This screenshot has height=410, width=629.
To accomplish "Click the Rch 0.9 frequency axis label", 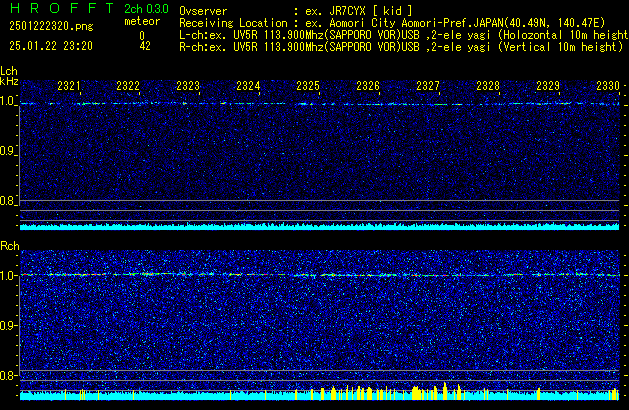I will (8, 325).
